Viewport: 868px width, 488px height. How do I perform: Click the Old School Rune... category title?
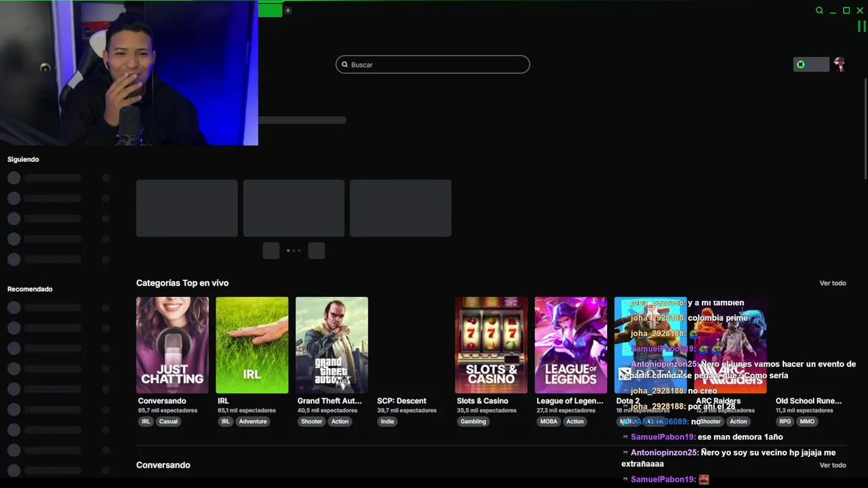(808, 401)
